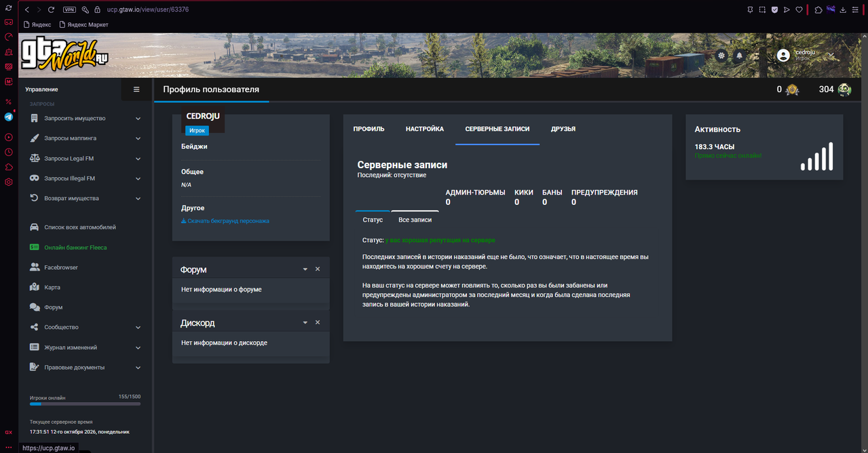Switch to the ПРОФИЛЬ tab
868x453 pixels.
click(x=369, y=129)
